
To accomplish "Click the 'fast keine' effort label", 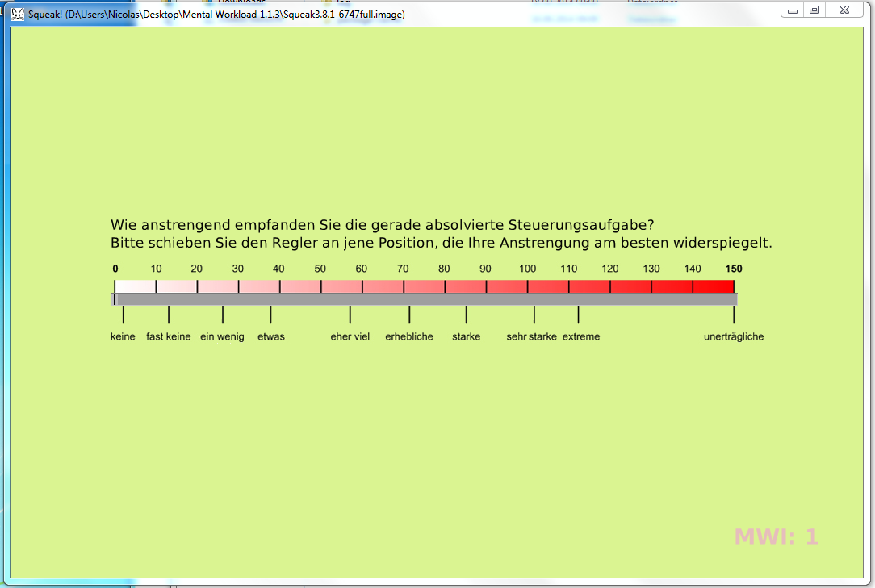I will point(168,336).
